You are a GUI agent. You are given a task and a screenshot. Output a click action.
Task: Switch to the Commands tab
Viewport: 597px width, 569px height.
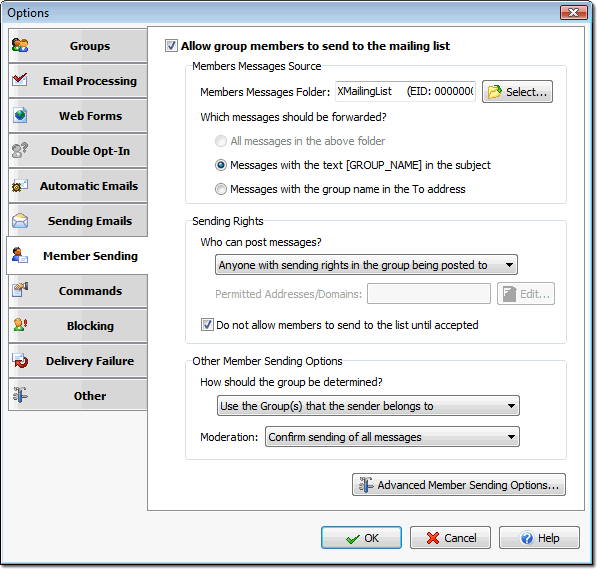coord(78,291)
